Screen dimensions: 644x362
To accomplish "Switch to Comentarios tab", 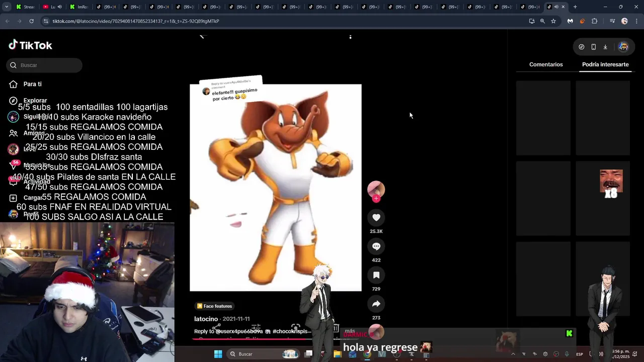I will (546, 64).
